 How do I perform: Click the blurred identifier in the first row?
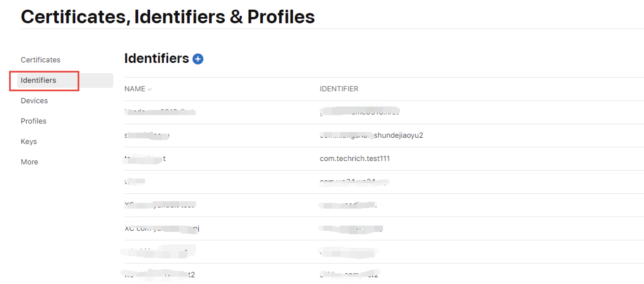[x=359, y=112]
